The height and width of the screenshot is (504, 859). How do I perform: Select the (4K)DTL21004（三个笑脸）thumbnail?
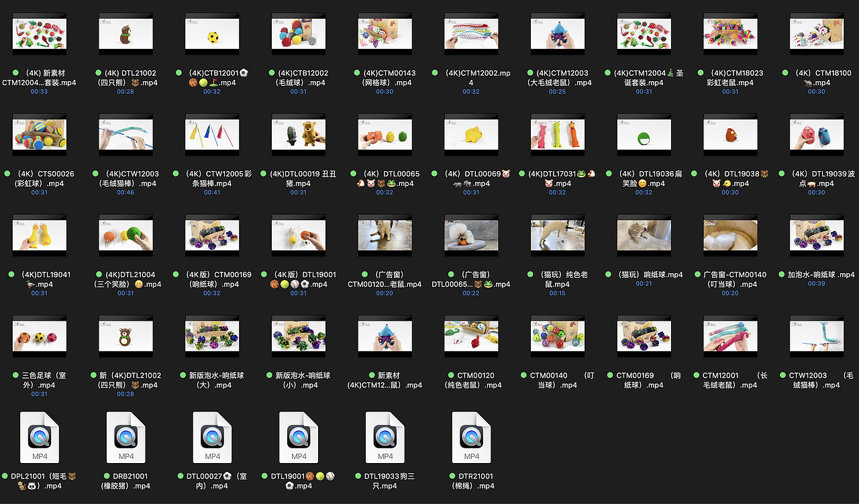click(126, 234)
